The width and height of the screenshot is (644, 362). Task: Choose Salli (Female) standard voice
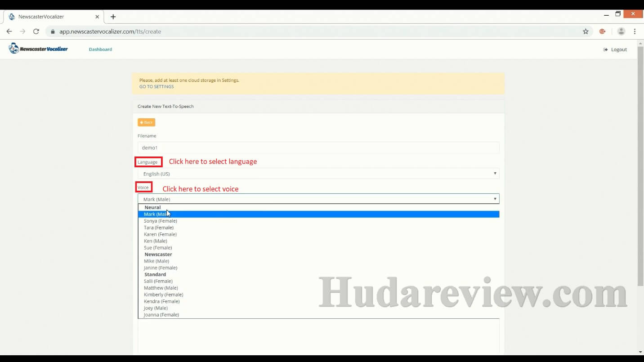pyautogui.click(x=319, y=281)
